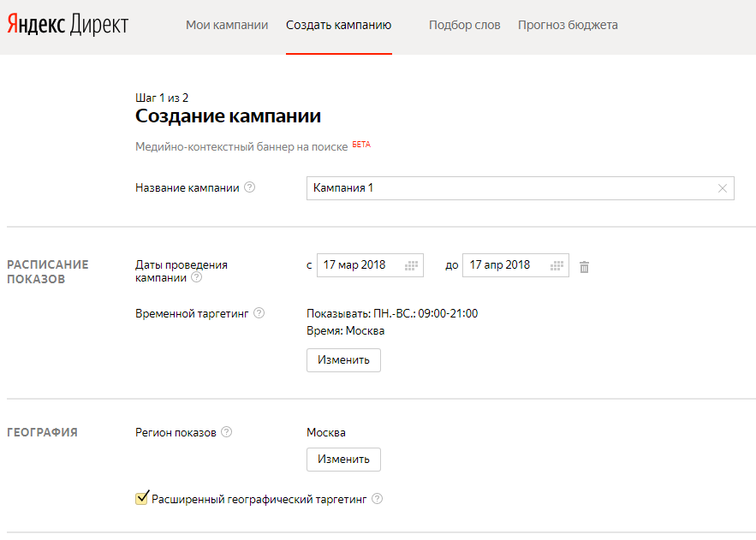Click Изменить under Регион показов
756x540 pixels.
click(x=344, y=460)
